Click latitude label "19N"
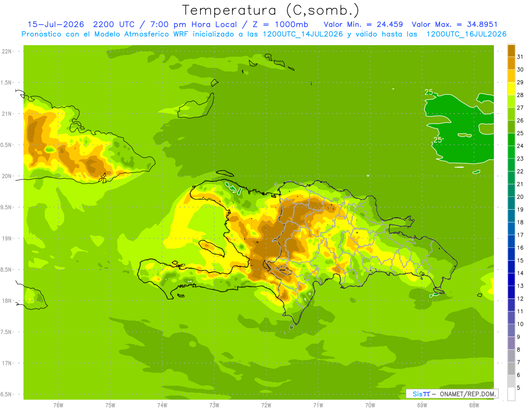532x411 pixels. coord(6,239)
